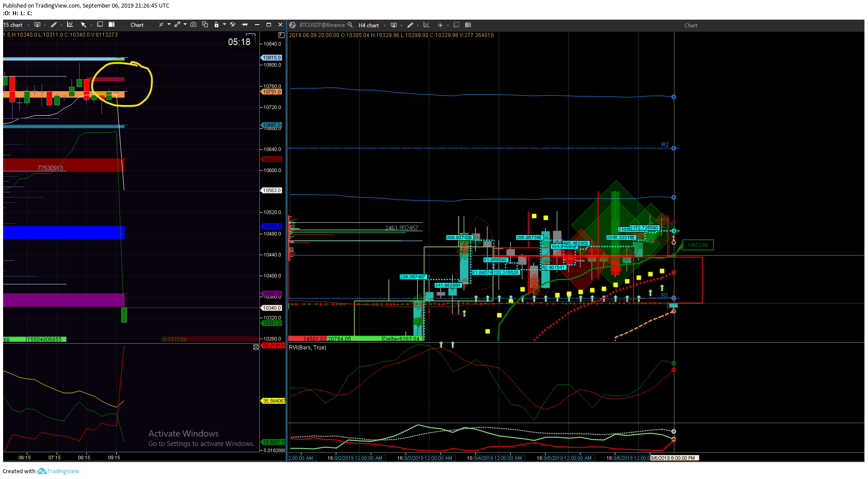Click the Delta=6283.04 label at the H4 chart bottom
The image size is (868, 479).
coord(402,339)
